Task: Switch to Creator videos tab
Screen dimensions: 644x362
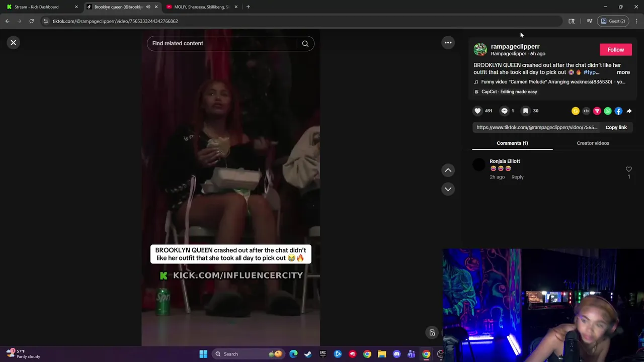Action: click(593, 143)
